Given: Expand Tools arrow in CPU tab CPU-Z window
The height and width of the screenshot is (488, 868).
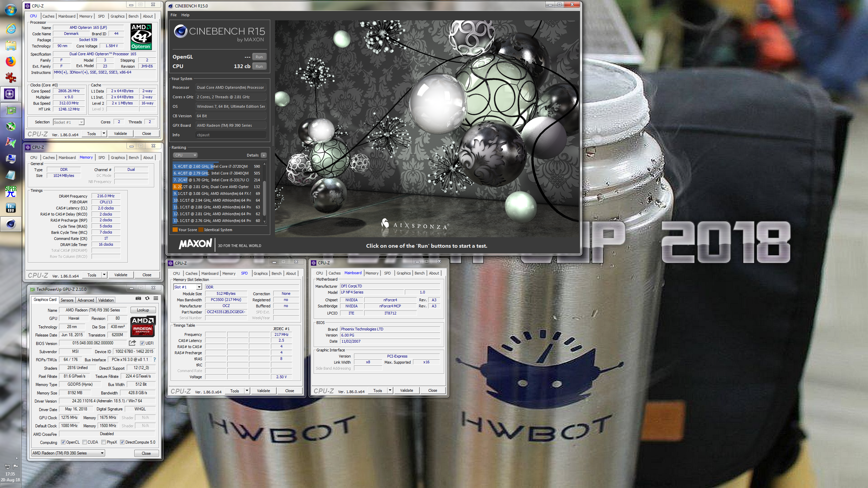Looking at the screenshot, I should click(x=104, y=134).
